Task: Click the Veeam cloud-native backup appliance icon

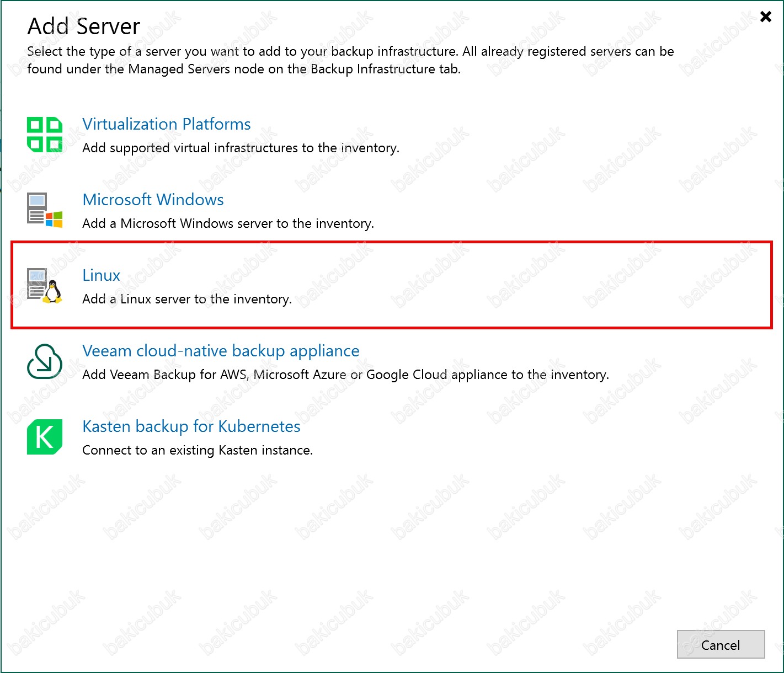Action: (x=45, y=361)
